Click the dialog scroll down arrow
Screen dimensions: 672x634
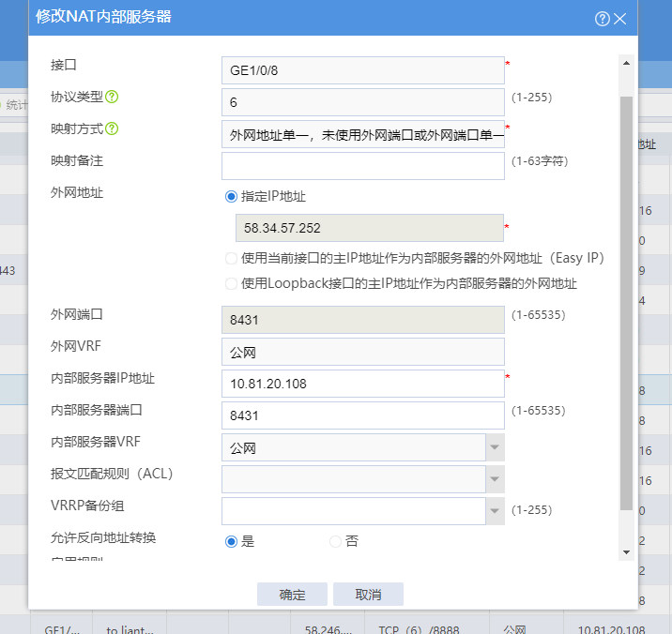[x=626, y=552]
